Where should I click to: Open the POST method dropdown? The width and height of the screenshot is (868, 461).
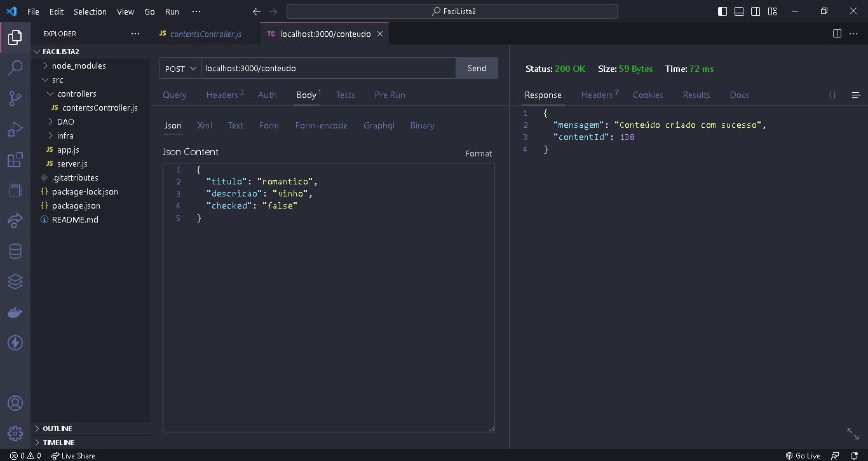coord(180,69)
